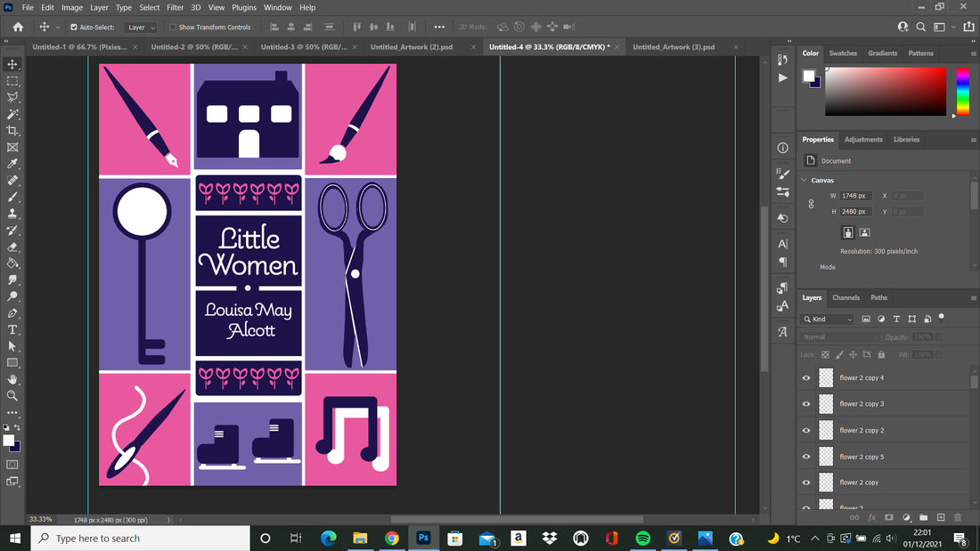
Task: Open the Auto-Select Layer dropdown
Action: pyautogui.click(x=140, y=28)
